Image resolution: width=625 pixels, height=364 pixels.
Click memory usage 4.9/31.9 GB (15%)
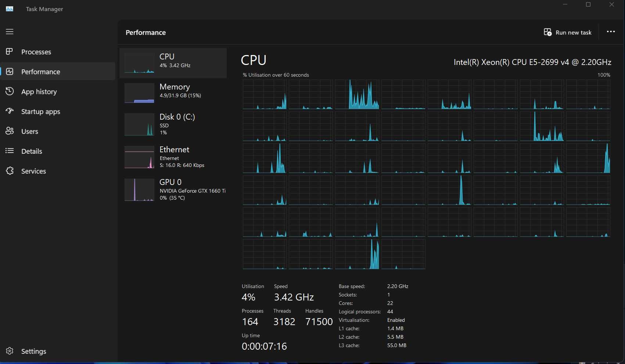point(180,95)
